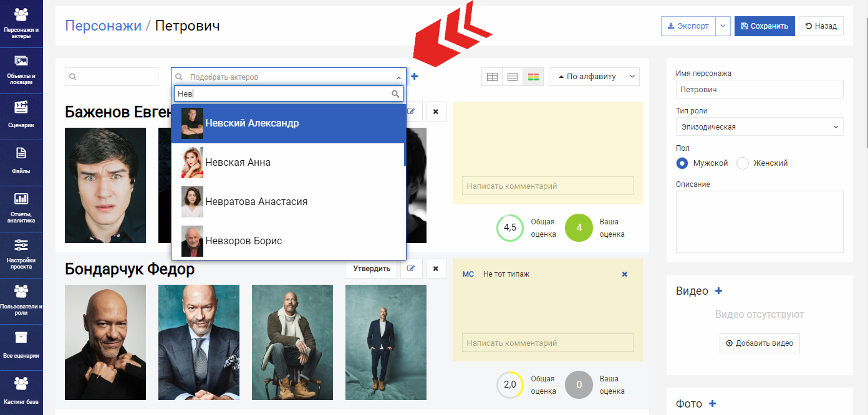Switch to list rows view icon
The image size is (868, 415).
[x=513, y=77]
